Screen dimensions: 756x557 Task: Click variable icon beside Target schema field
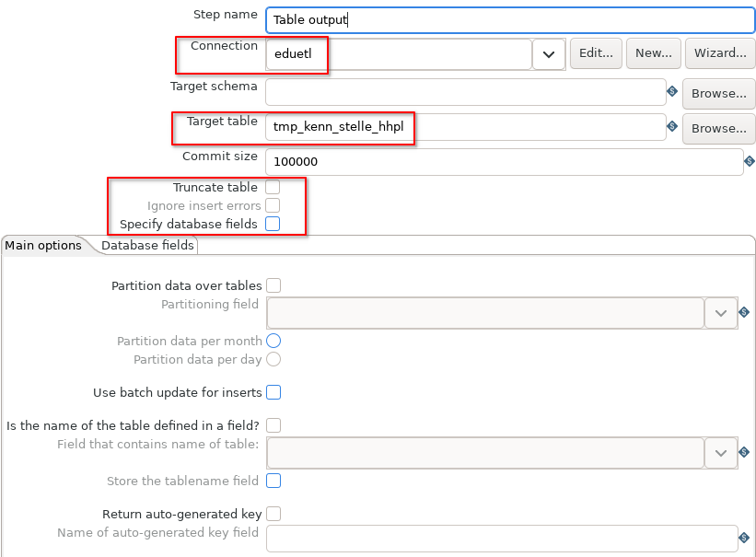671,92
